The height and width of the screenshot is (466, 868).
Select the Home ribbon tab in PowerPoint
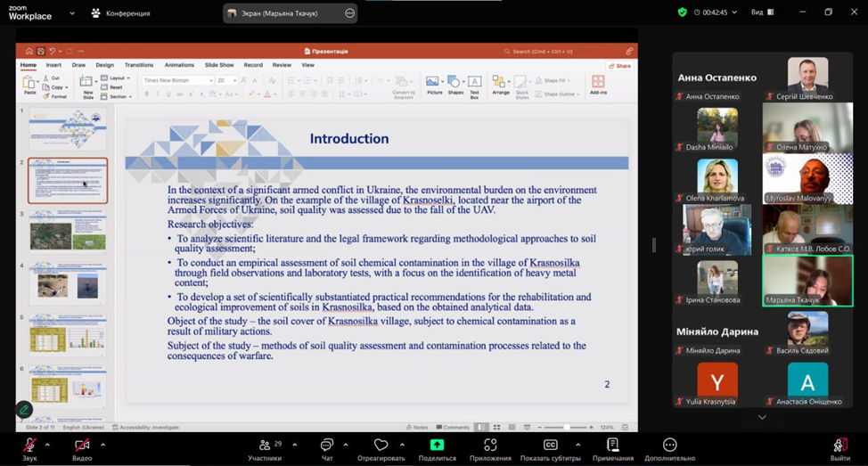[29, 65]
